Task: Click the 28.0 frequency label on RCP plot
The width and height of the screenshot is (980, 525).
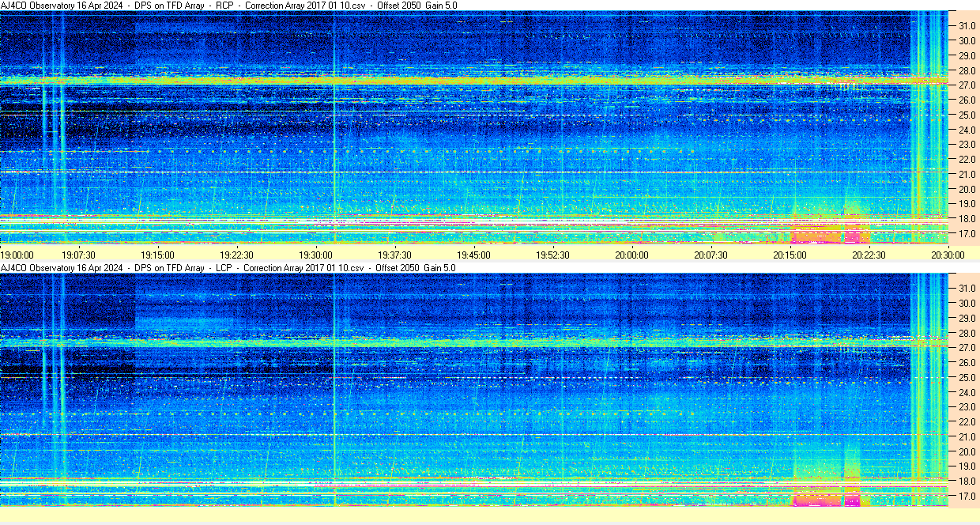Action: pos(967,70)
